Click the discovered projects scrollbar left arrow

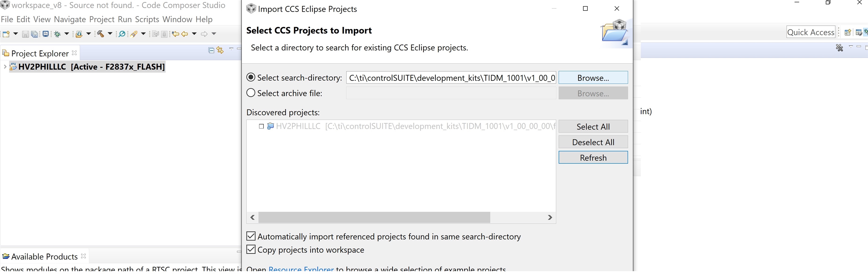[252, 218]
